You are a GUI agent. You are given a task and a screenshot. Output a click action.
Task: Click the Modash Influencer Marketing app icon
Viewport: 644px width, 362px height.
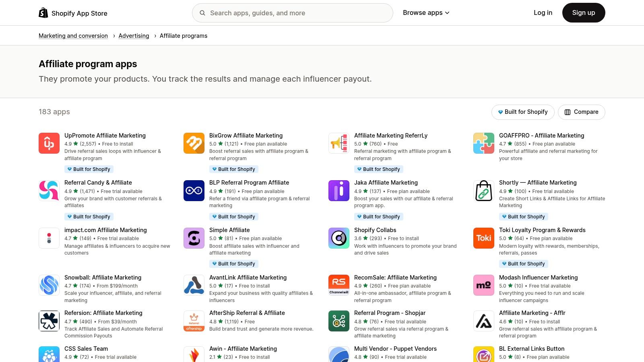(483, 285)
